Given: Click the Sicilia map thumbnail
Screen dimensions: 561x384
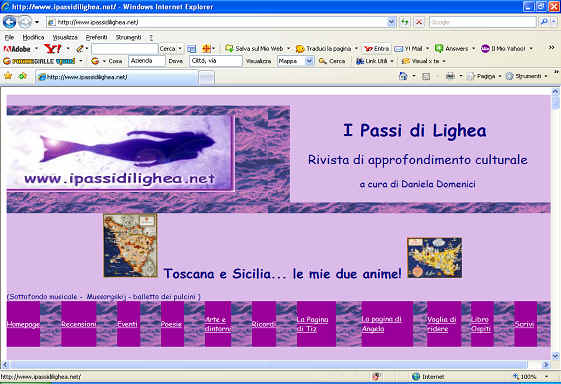Looking at the screenshot, I should (x=434, y=258).
